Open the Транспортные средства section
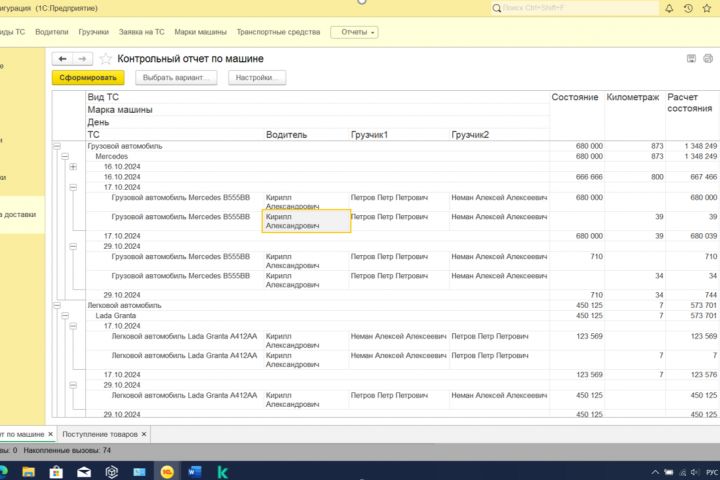Image resolution: width=720 pixels, height=480 pixels. click(278, 32)
